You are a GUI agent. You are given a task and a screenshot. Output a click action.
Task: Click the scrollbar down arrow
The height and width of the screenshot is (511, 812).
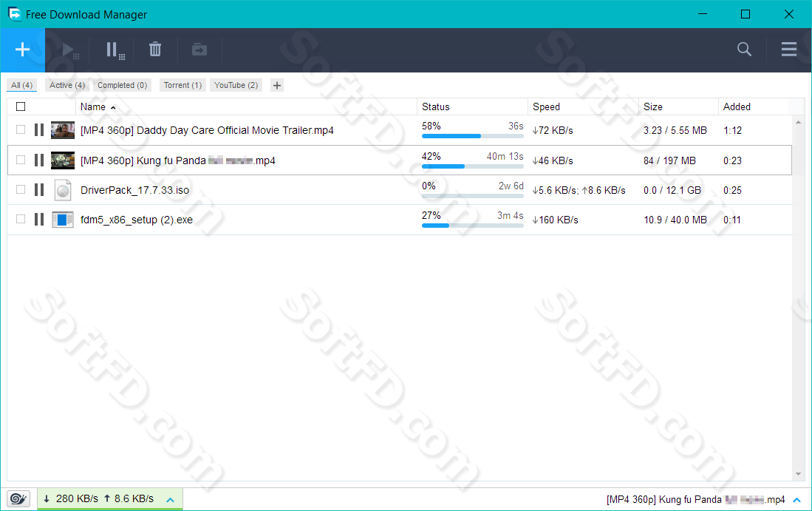[x=798, y=474]
